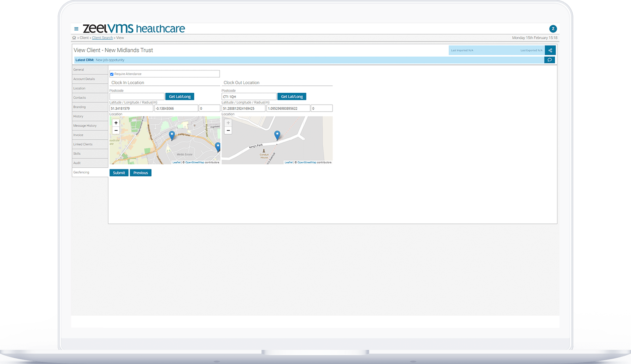The width and height of the screenshot is (631, 364).
Task: Click the Clock Out map pin marker
Action: pos(277,135)
